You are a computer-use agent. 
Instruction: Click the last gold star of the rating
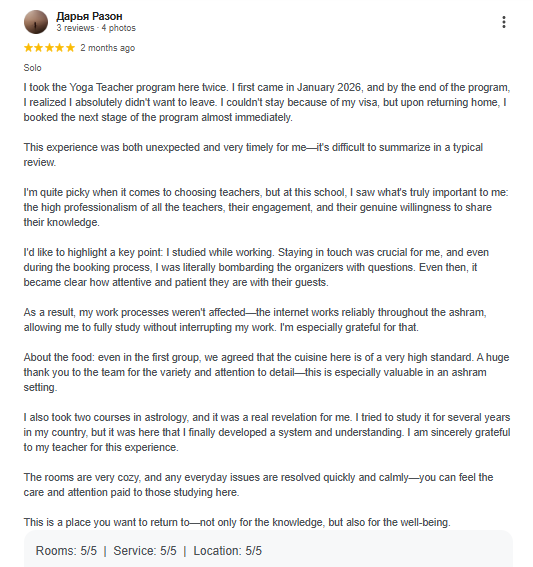click(x=71, y=48)
